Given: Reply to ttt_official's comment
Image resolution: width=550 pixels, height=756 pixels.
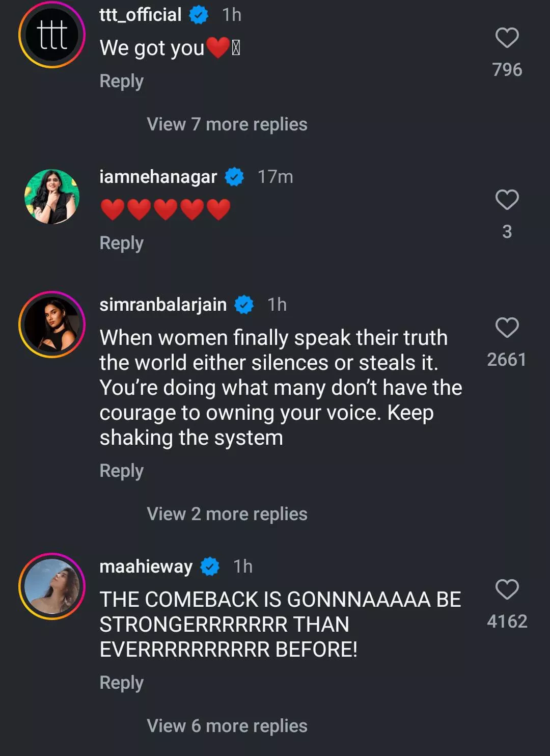Looking at the screenshot, I should tap(121, 81).
